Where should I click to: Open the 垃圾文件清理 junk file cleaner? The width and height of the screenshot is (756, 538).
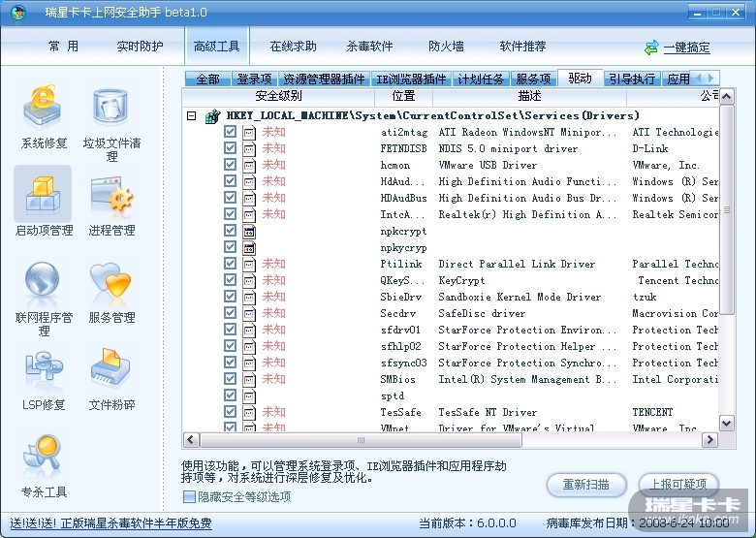[111, 124]
